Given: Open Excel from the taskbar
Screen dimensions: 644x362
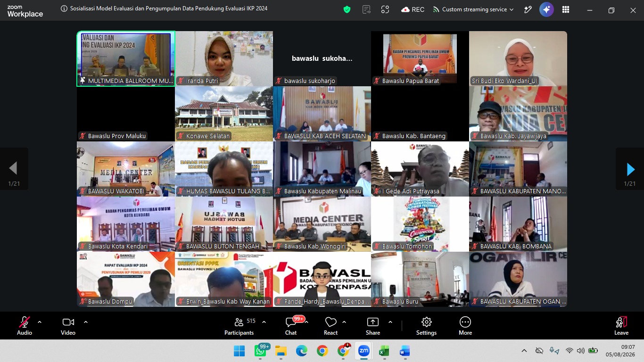Looking at the screenshot, I should [384, 351].
